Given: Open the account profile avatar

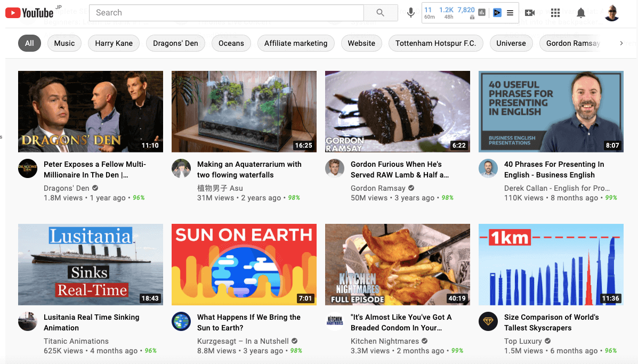Looking at the screenshot, I should (612, 13).
